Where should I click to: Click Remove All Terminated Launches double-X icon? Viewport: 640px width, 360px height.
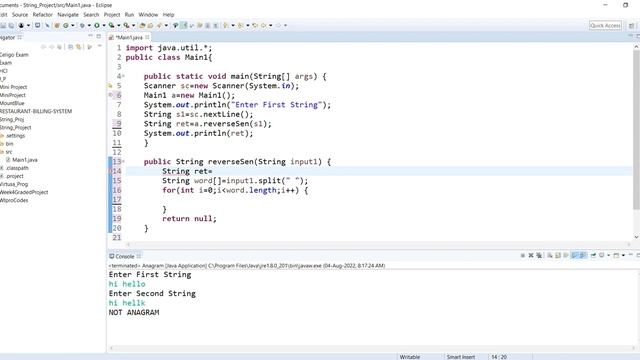coord(539,256)
